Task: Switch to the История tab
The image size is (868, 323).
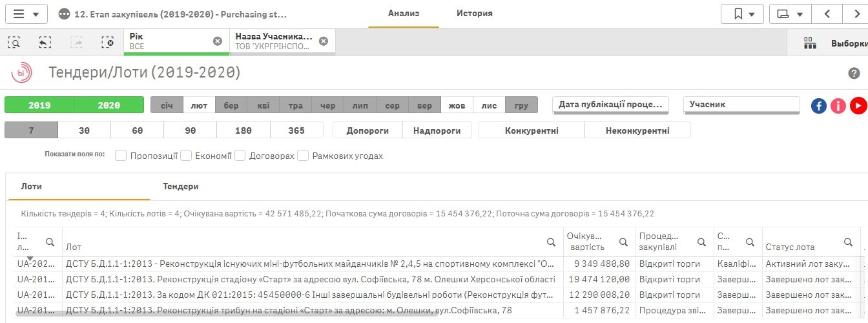Action: click(475, 14)
